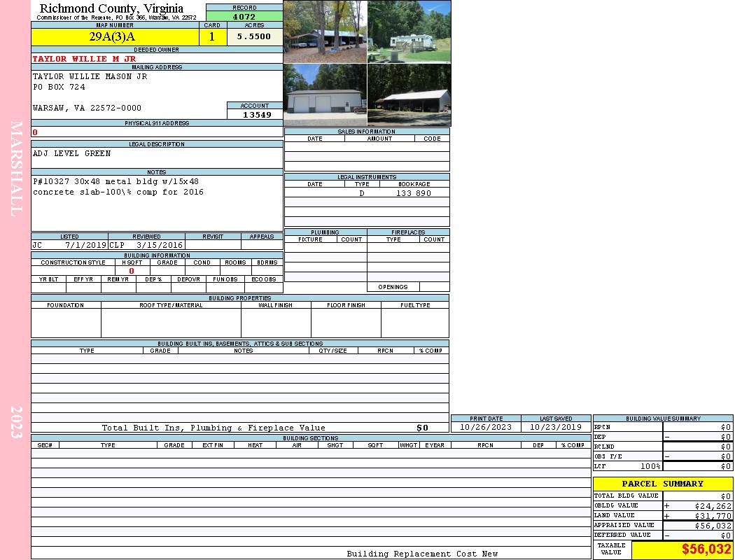Open the open-sided pole shed photo
Viewport: 735px width, 560px height.
(x=409, y=95)
